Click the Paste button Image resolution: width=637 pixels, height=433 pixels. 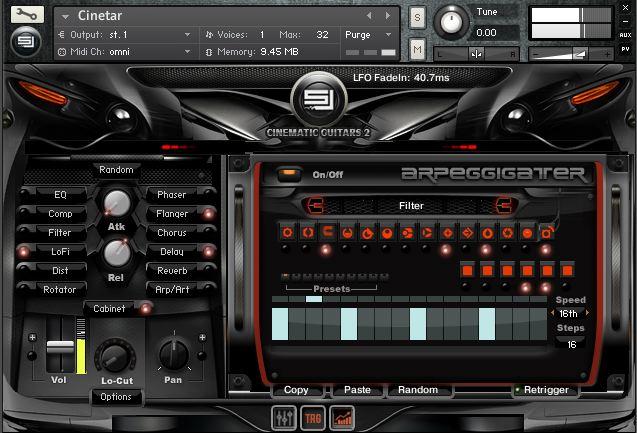(357, 390)
